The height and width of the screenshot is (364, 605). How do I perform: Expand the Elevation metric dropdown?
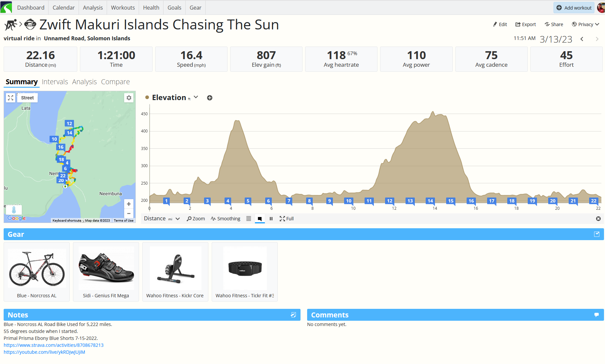[196, 97]
